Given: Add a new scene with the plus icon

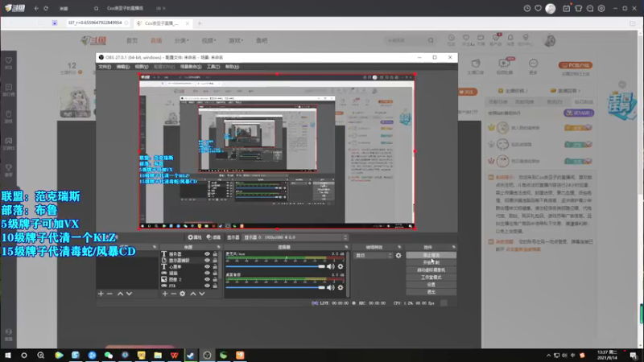Looking at the screenshot, I should click(101, 294).
